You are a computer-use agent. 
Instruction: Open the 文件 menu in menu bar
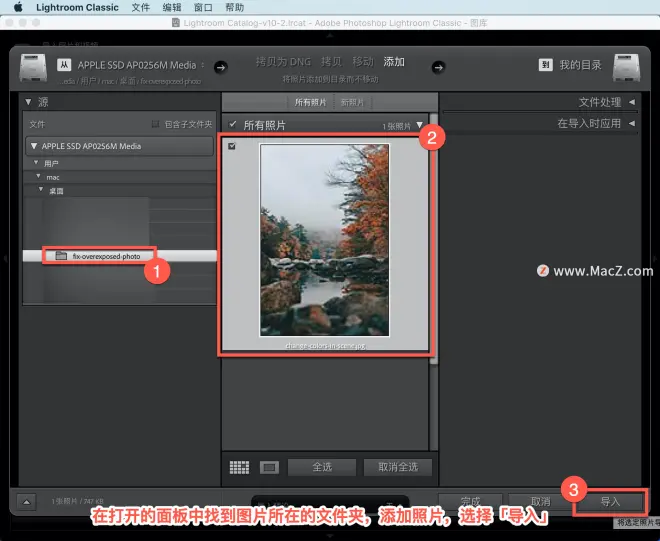pos(141,7)
